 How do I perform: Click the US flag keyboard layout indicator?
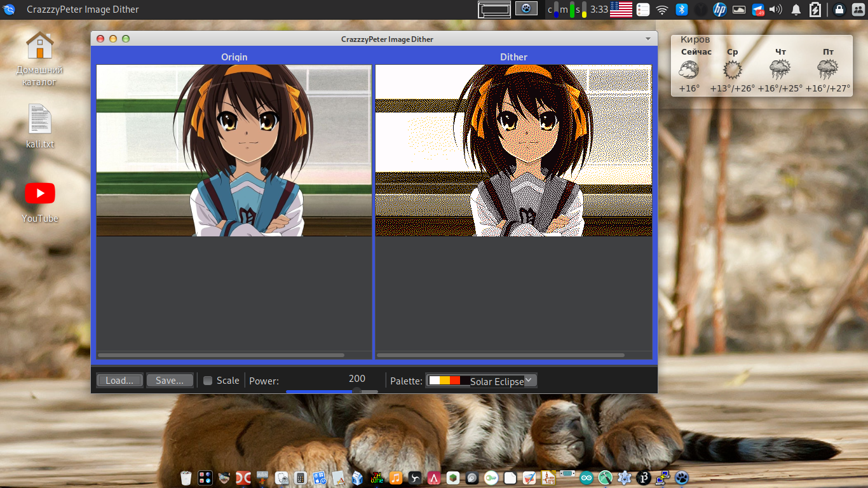click(621, 9)
